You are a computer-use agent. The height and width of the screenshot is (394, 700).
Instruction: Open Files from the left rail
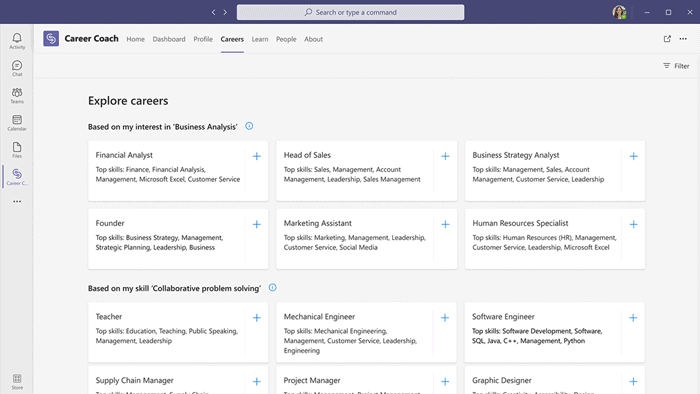[x=17, y=150]
